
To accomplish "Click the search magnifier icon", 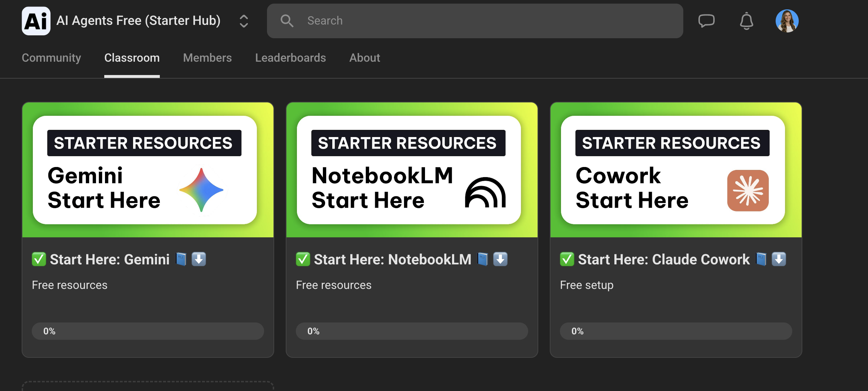I will (x=287, y=21).
